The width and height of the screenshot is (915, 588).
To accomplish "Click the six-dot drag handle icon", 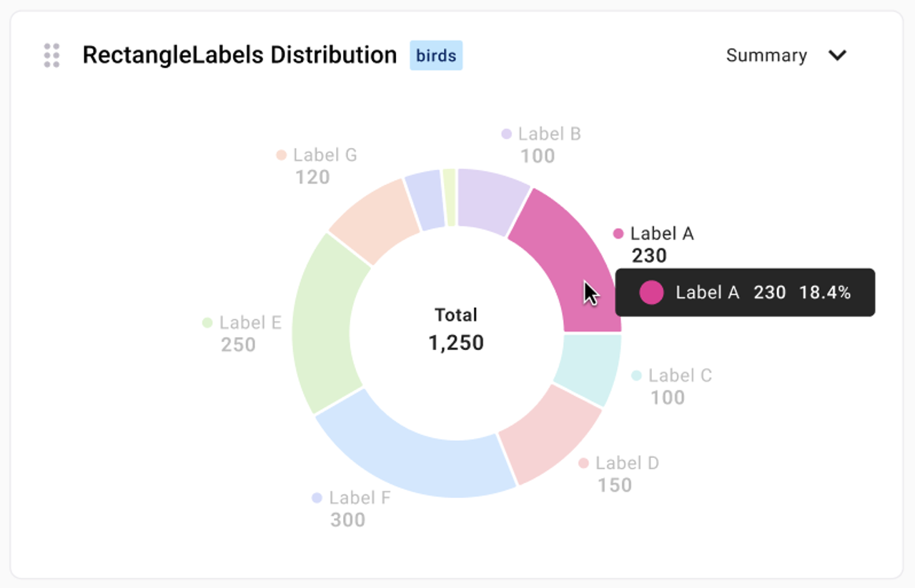I will pos(51,54).
